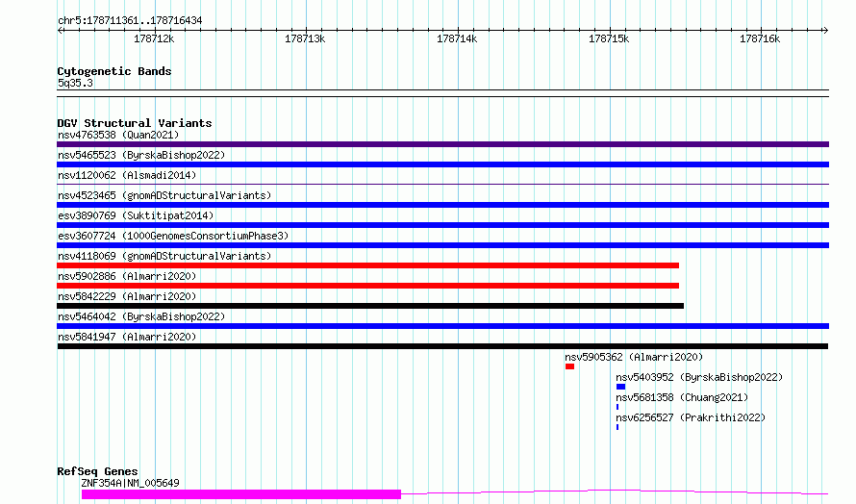This screenshot has width=856, height=504.
Task: Click the blue nsv5464042 variant bar
Action: 442,326
